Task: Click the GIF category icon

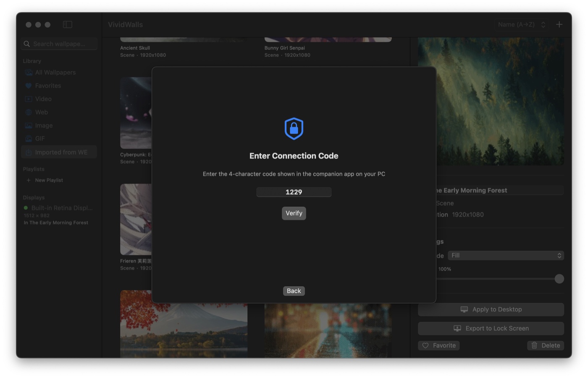Action: pos(29,139)
